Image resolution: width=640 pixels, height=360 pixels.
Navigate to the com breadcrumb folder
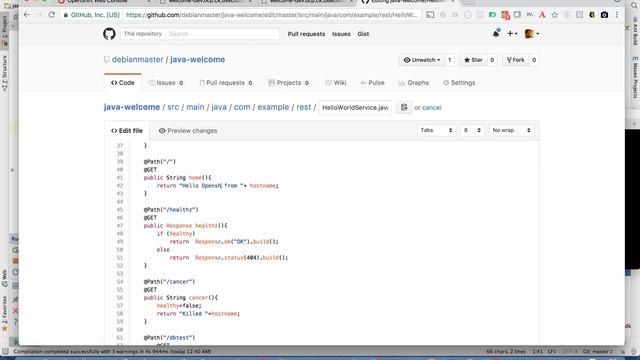coord(242,107)
